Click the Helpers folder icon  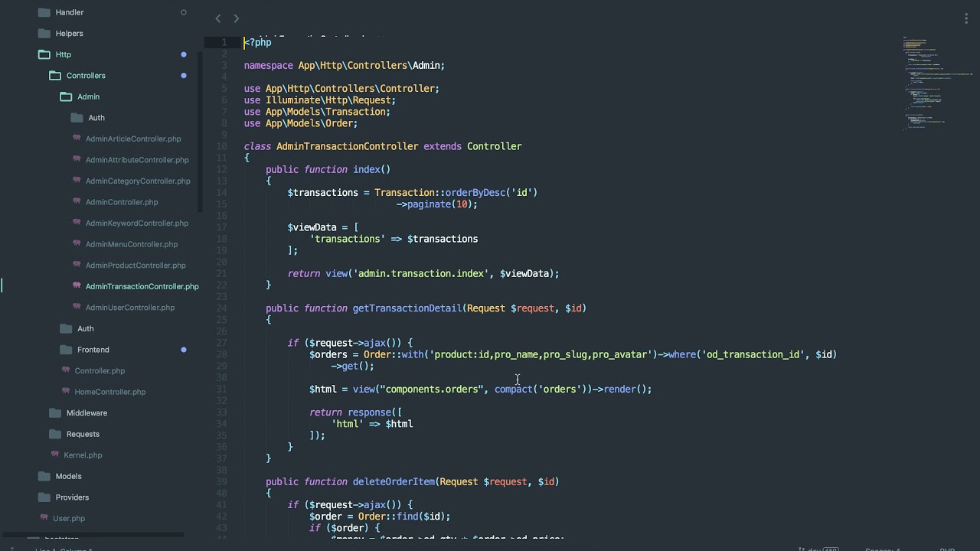tap(44, 34)
